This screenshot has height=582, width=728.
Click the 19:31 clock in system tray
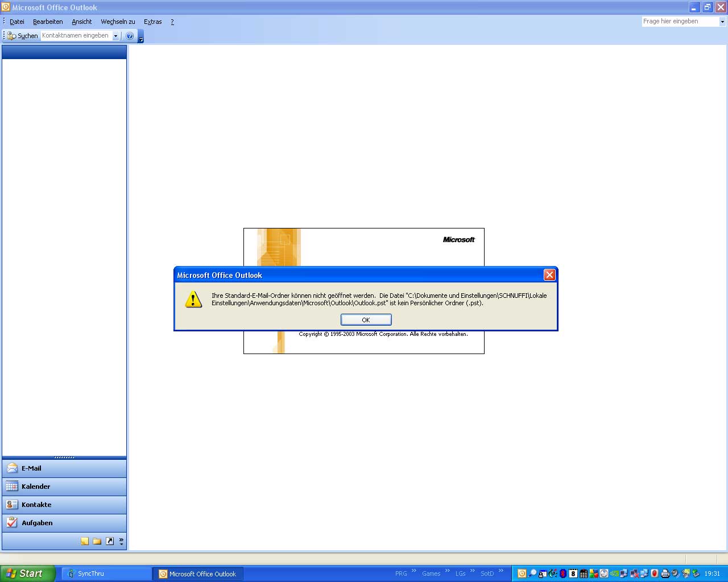[x=712, y=573]
